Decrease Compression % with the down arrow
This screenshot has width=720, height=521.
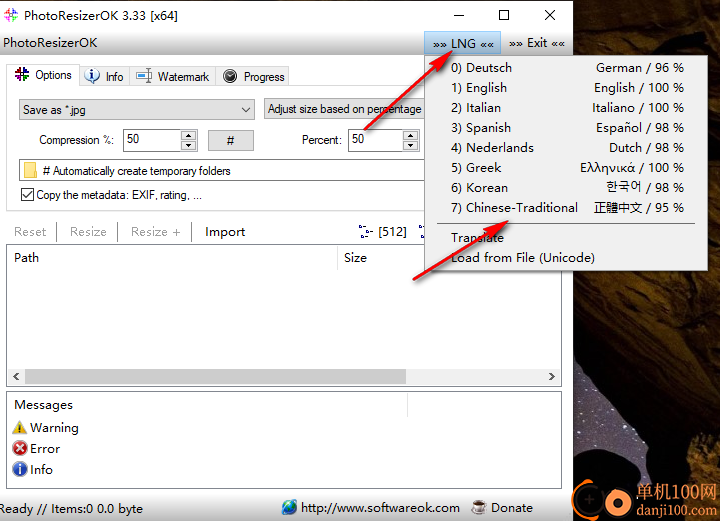pos(188,146)
